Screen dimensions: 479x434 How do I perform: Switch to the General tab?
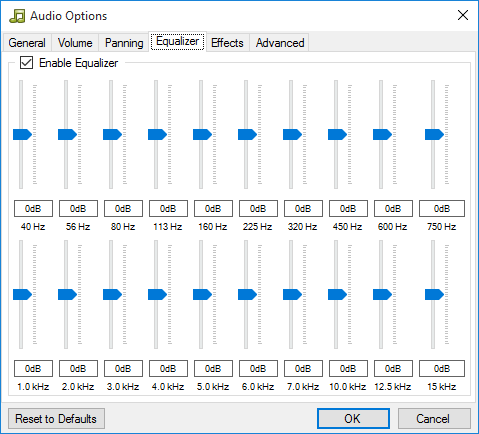point(27,43)
